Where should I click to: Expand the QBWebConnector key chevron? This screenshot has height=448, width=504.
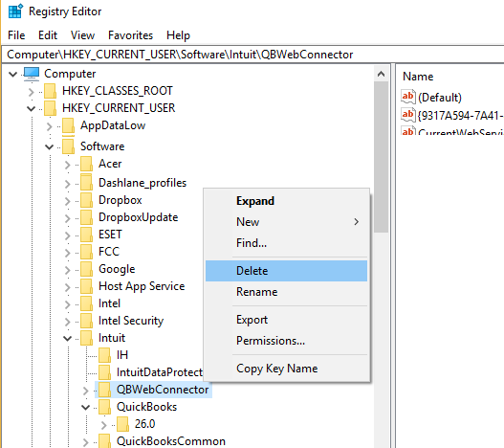[x=85, y=391]
